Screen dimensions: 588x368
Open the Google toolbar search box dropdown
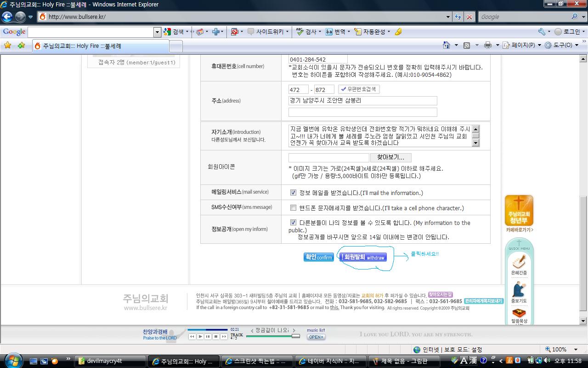[x=157, y=32]
